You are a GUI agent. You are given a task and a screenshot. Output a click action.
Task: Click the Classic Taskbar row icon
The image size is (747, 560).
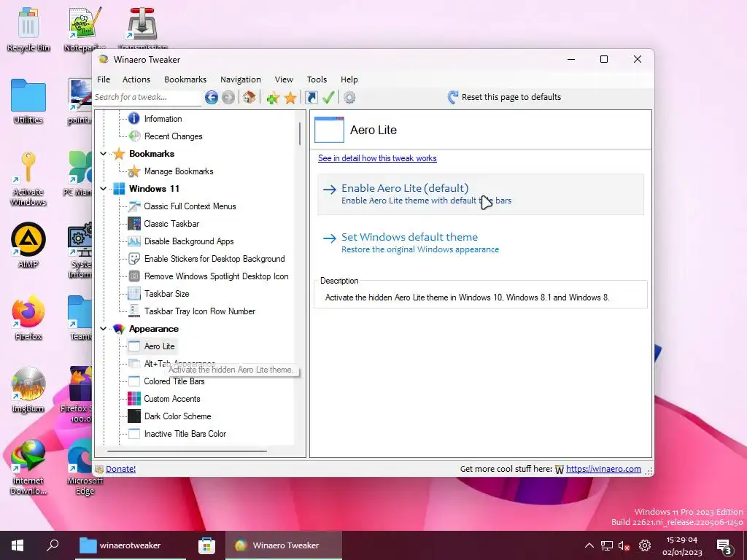134,224
